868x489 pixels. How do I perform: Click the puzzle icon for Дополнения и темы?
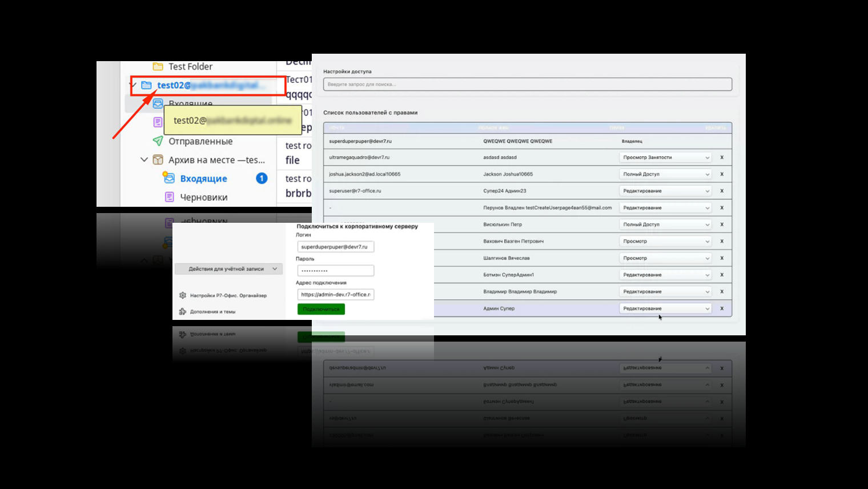coord(183,311)
